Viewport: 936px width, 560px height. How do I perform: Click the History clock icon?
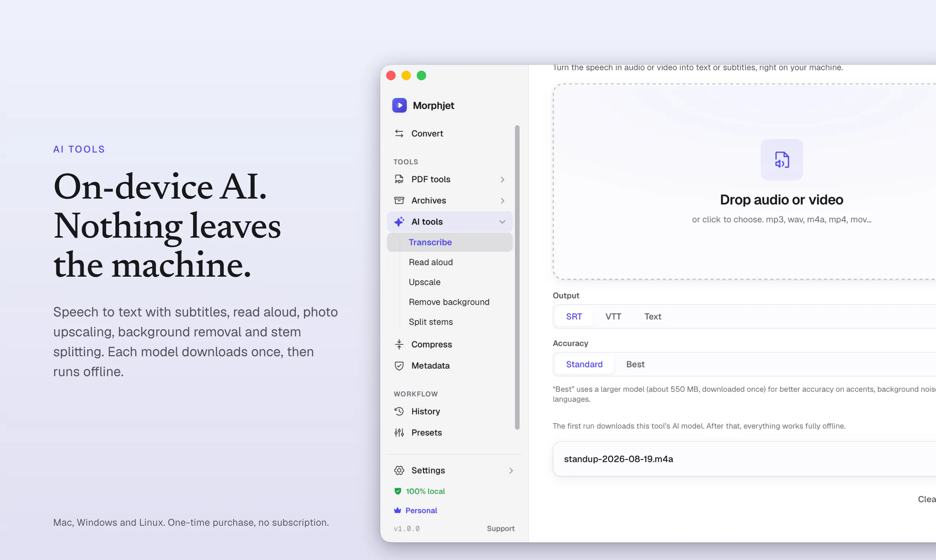click(x=399, y=411)
